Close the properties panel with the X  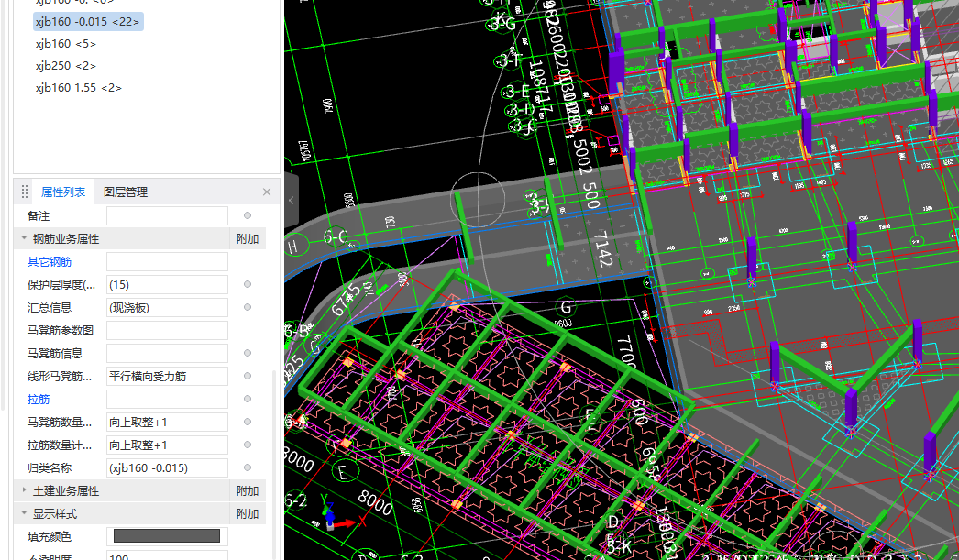tap(267, 192)
